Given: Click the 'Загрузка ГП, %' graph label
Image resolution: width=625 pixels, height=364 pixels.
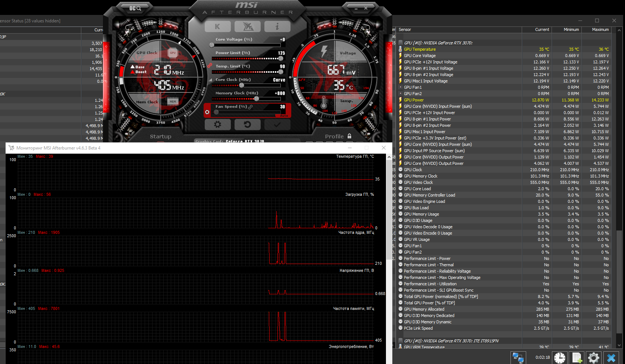Looking at the screenshot, I should click(x=359, y=194).
